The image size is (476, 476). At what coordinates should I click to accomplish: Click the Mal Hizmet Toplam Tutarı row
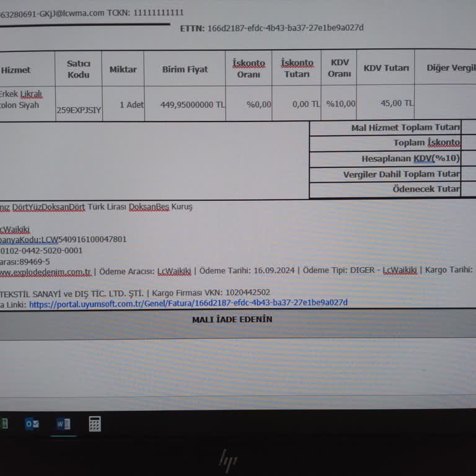click(x=405, y=128)
